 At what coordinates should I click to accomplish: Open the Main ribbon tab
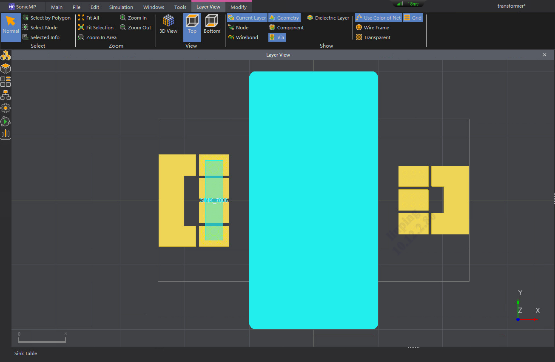click(x=57, y=7)
